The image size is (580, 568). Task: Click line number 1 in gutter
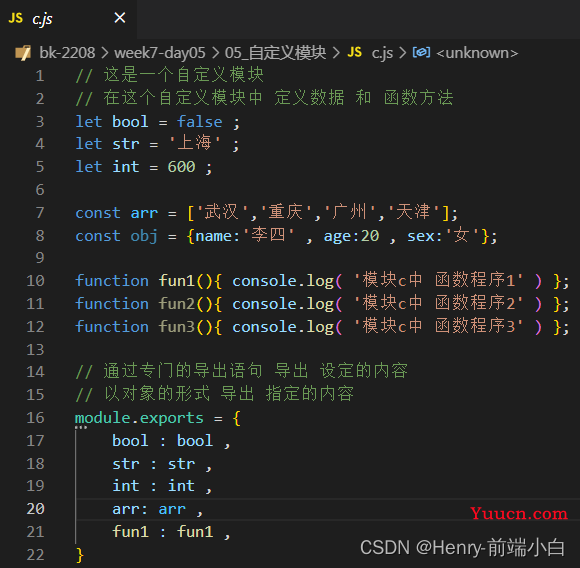[x=40, y=76]
